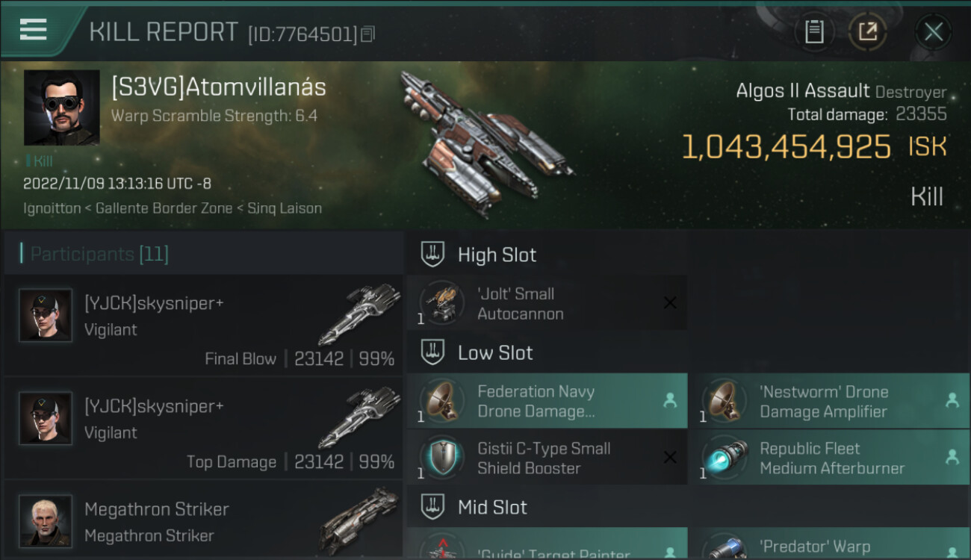This screenshot has height=560, width=971.
Task: Open the Republic Fleet Medium Afterburner item
Action: click(x=829, y=458)
